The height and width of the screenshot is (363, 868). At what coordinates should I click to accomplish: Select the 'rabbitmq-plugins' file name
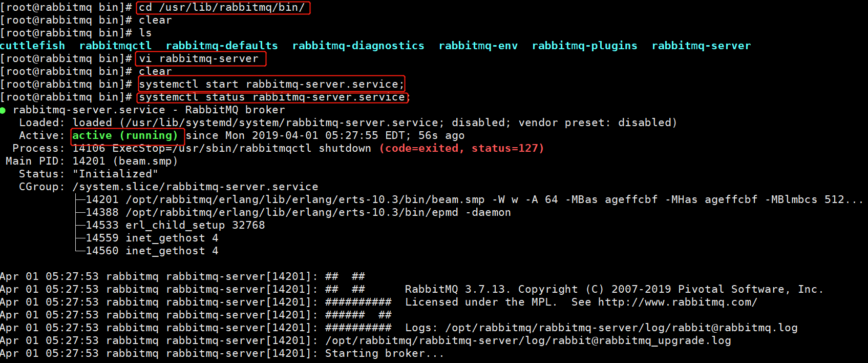tap(585, 46)
